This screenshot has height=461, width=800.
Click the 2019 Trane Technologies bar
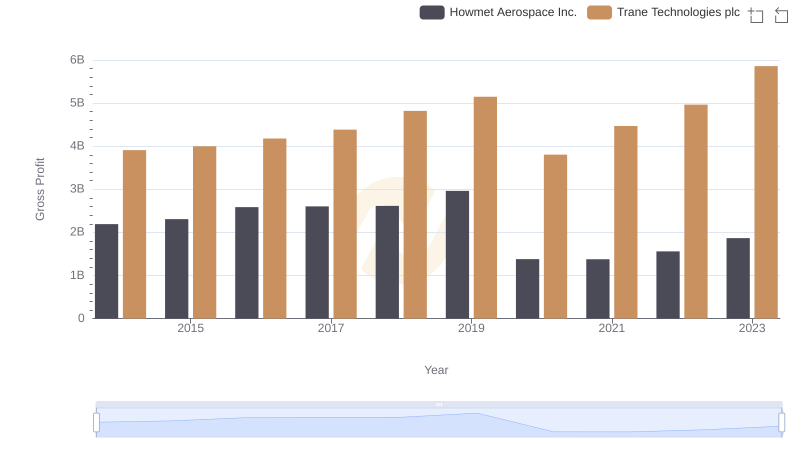(x=485, y=208)
